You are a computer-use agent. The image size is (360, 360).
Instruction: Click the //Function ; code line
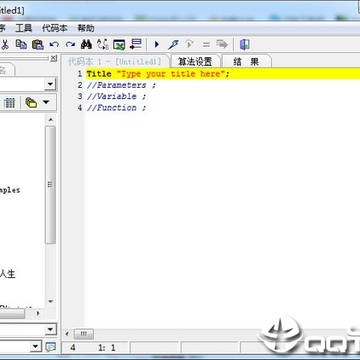pyautogui.click(x=116, y=108)
